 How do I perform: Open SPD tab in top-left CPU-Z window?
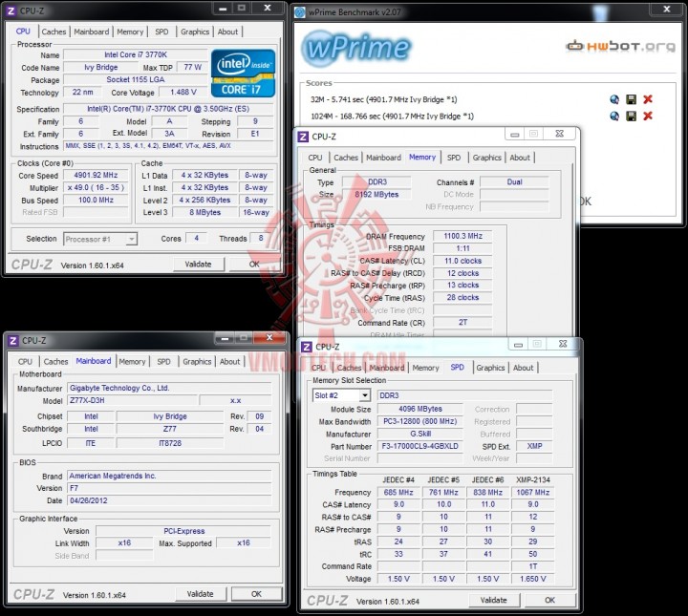161,32
